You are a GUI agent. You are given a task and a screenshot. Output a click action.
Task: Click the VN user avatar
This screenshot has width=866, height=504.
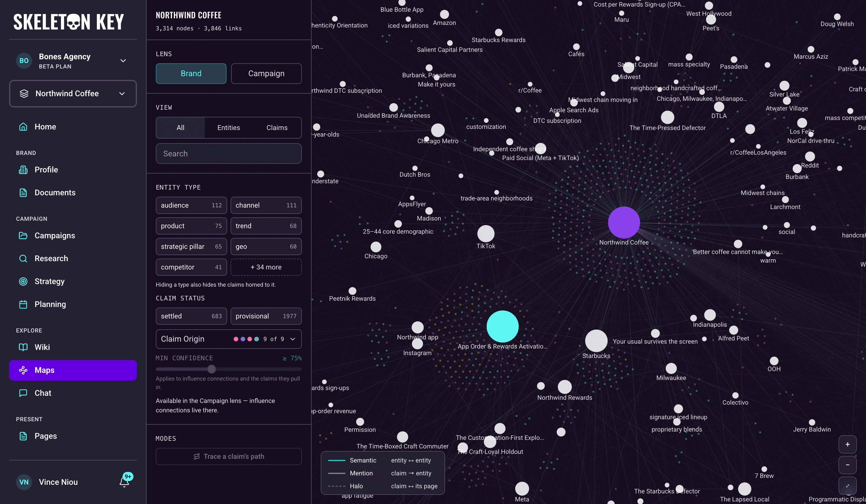24,482
